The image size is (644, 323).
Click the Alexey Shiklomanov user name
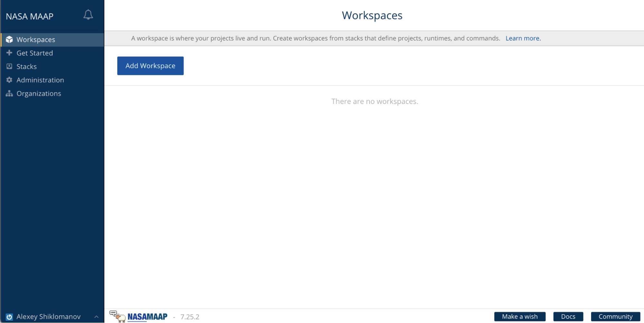click(49, 317)
